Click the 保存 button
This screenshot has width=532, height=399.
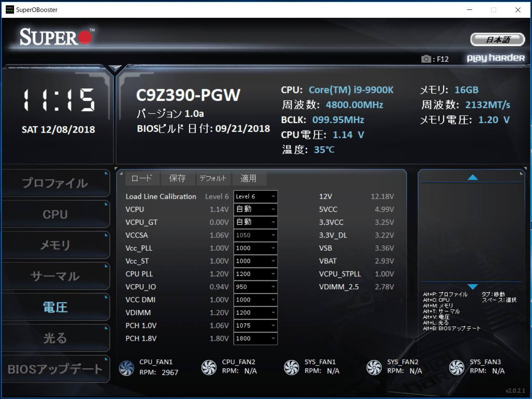point(178,178)
